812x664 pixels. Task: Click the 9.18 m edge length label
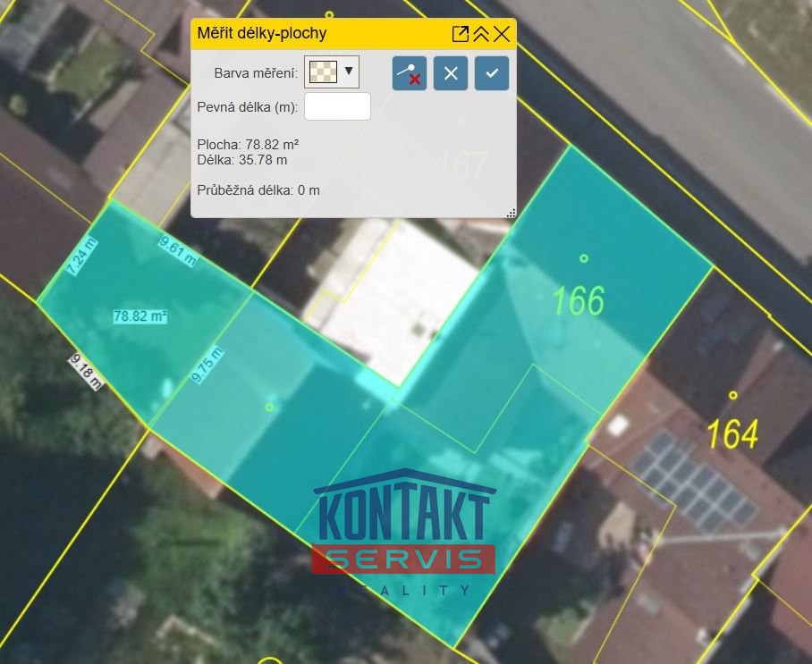[87, 372]
